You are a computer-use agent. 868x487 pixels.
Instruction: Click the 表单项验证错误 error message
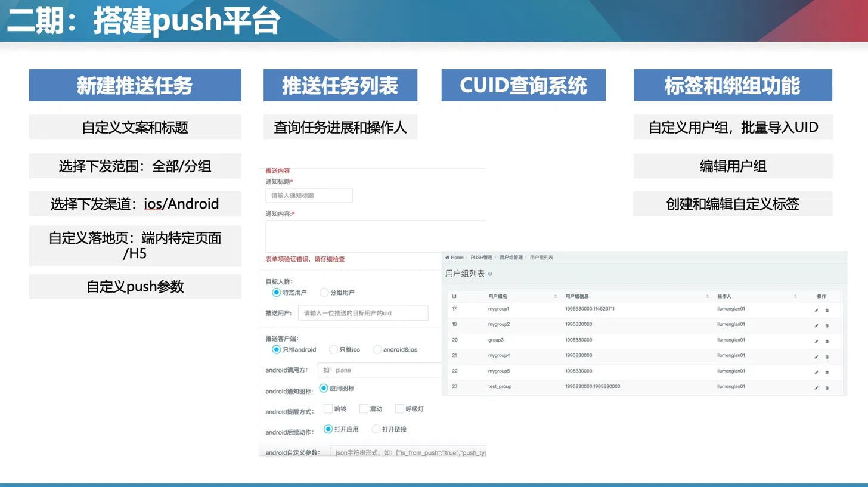[305, 259]
